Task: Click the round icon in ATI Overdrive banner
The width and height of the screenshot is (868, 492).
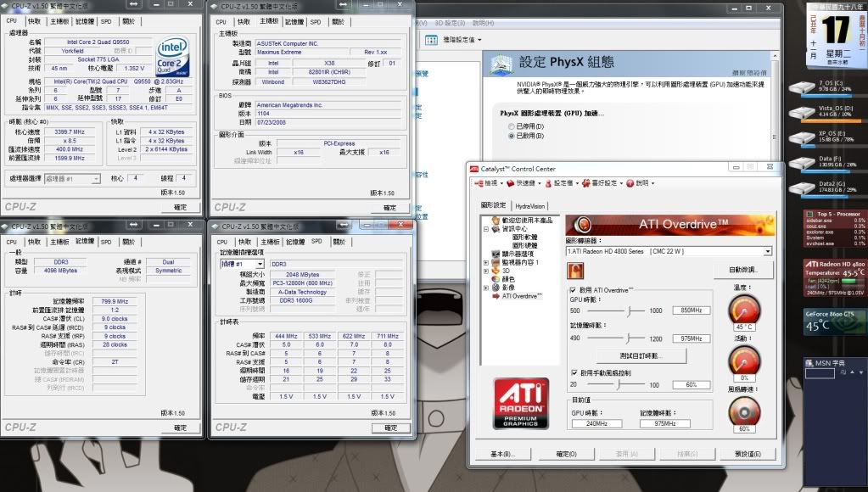Action: coord(582,225)
